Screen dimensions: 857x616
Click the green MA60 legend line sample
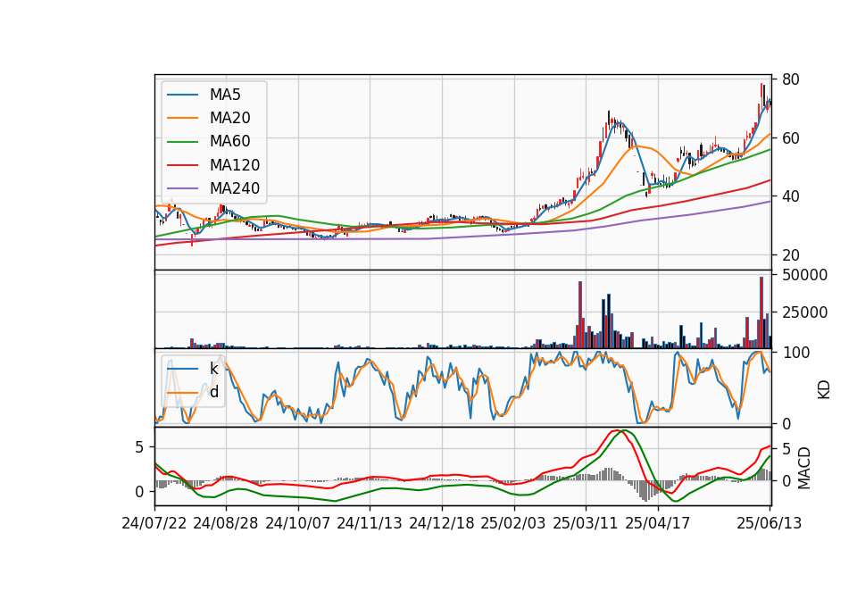coord(182,142)
